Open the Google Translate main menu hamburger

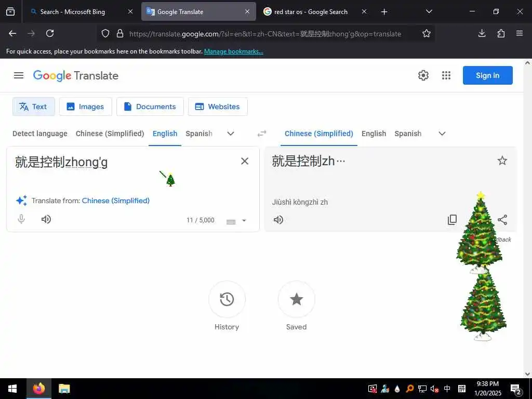point(19,75)
